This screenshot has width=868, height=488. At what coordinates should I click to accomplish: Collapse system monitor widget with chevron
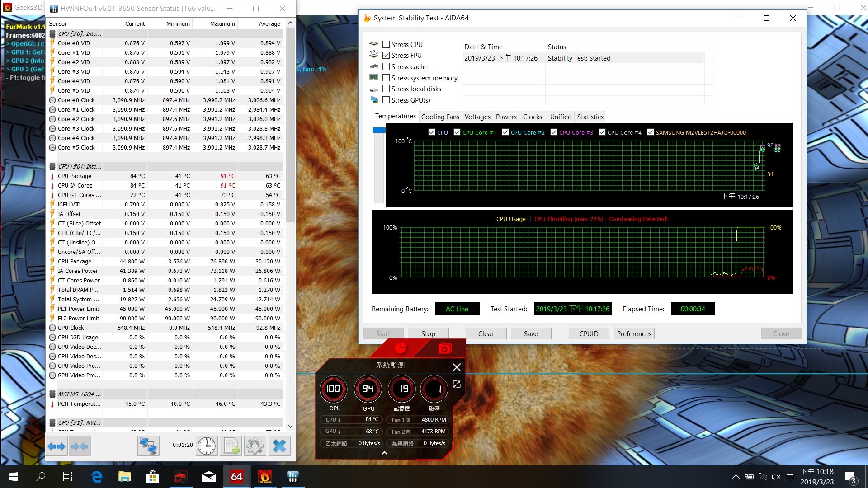(384, 453)
